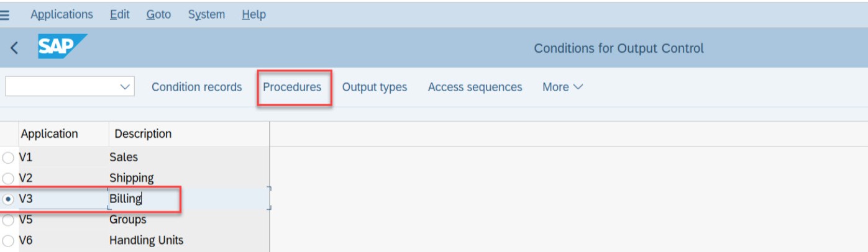This screenshot has height=252, width=868.
Task: Expand the command field dropdown arrow
Action: tap(126, 87)
